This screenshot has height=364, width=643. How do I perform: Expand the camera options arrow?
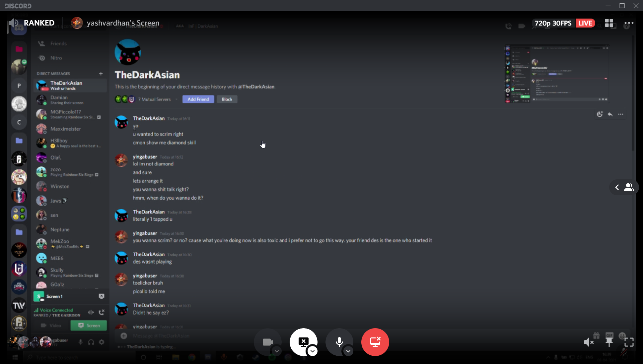tap(276, 351)
